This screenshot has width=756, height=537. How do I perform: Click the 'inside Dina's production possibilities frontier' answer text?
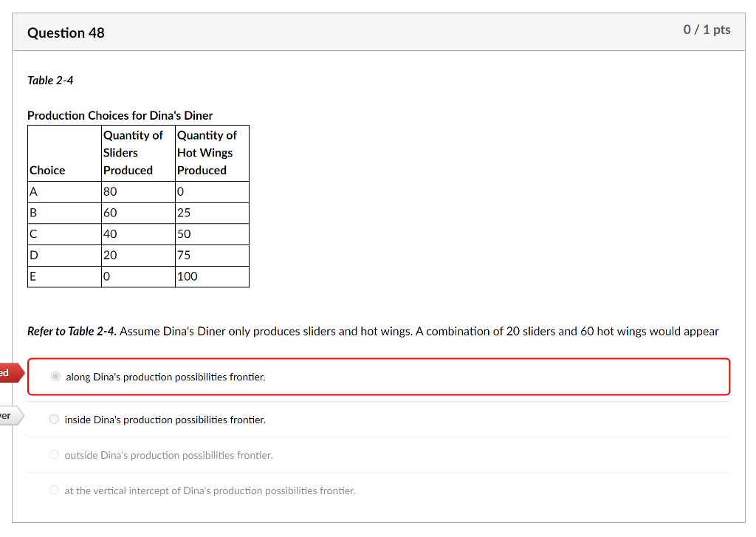[165, 420]
